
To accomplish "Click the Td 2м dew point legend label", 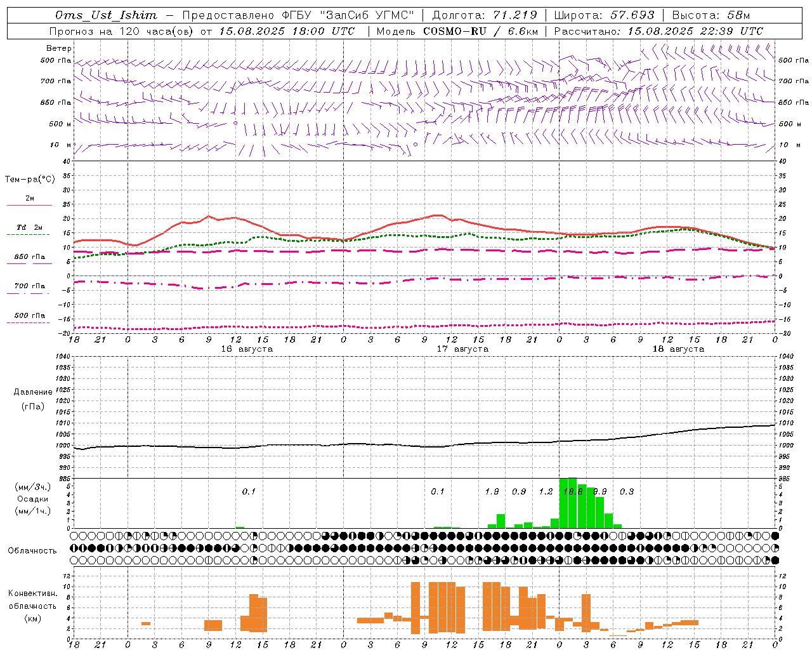I will coord(30,227).
